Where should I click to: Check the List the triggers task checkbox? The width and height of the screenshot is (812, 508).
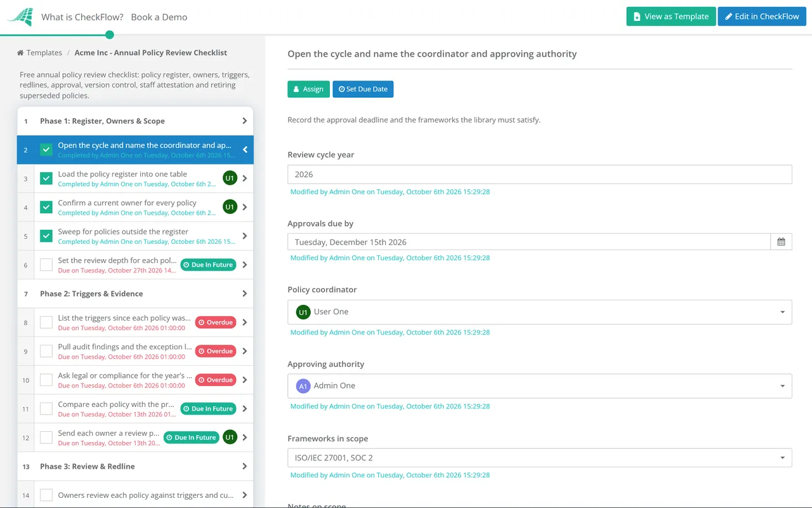46,323
